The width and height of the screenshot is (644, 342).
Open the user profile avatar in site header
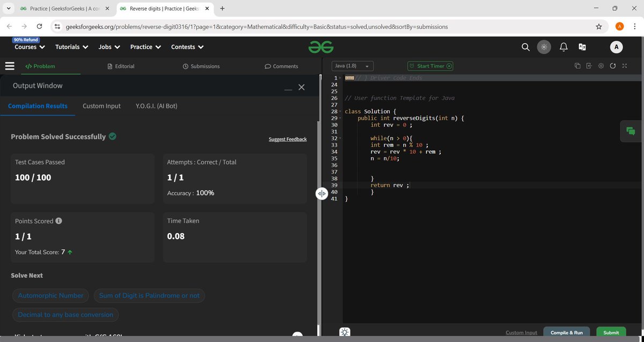616,47
